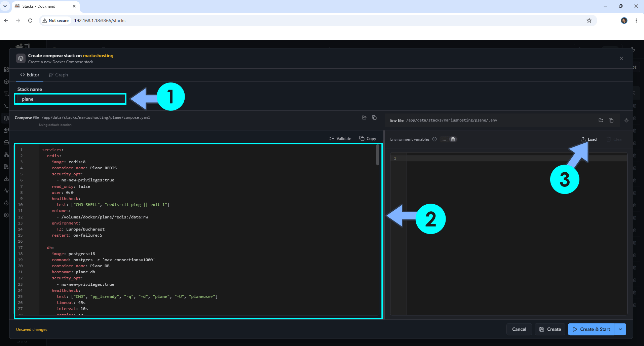Open the Dashboard icon in the sidebar

tap(6, 70)
